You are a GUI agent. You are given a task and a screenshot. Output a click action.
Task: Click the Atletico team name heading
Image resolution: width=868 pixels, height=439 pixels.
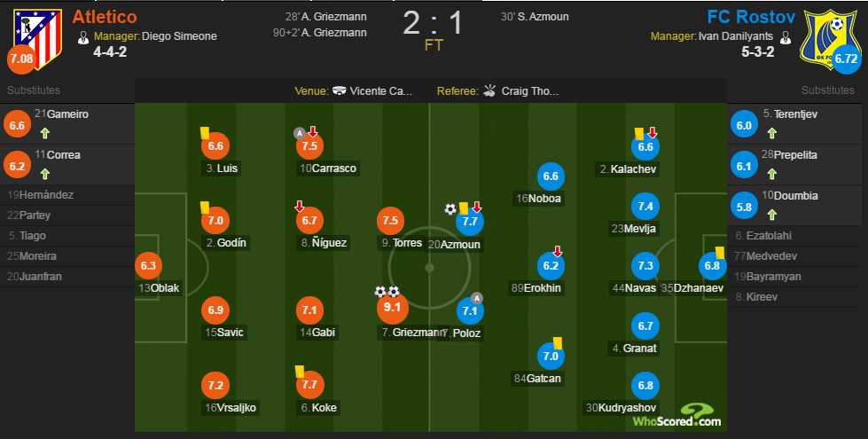104,16
